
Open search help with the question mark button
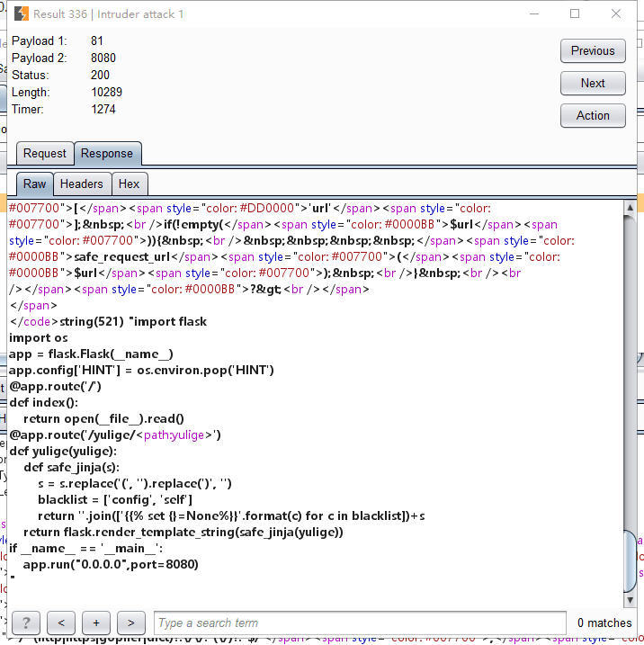coord(26,623)
